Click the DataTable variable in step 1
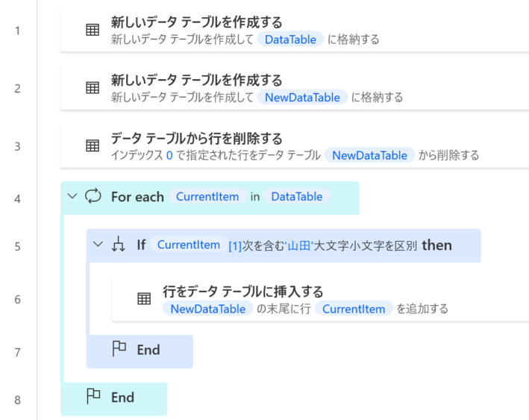529x420 pixels. coord(290,40)
